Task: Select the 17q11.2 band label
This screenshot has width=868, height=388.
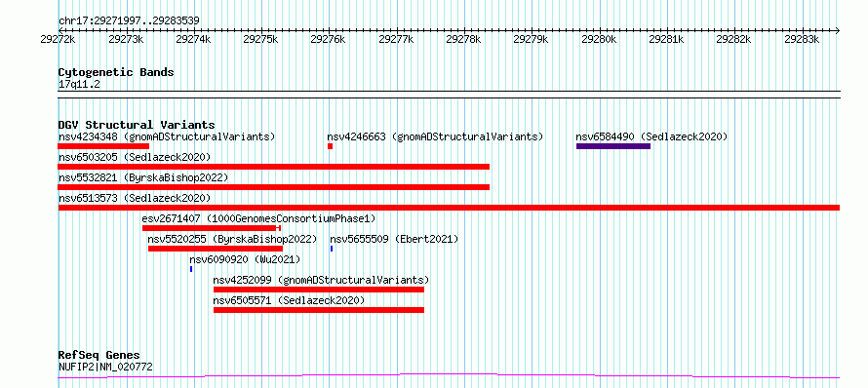Action: click(79, 84)
